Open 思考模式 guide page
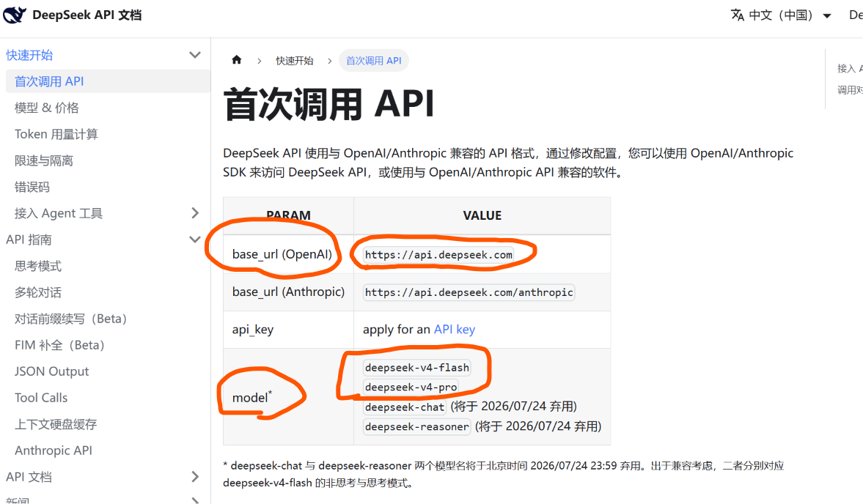 click(x=38, y=266)
